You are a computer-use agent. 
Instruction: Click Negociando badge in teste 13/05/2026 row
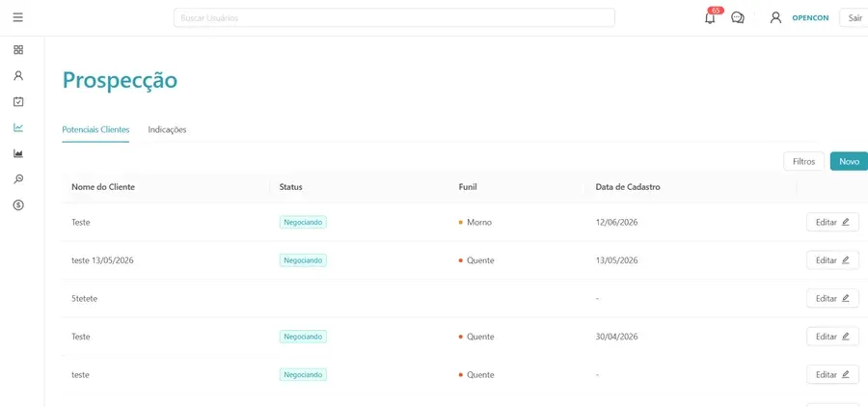pos(303,260)
